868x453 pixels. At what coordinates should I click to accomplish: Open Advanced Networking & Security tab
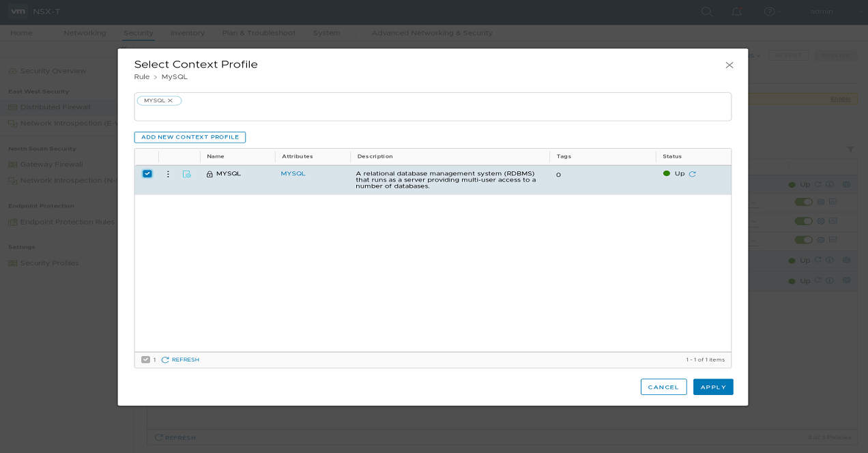(432, 33)
